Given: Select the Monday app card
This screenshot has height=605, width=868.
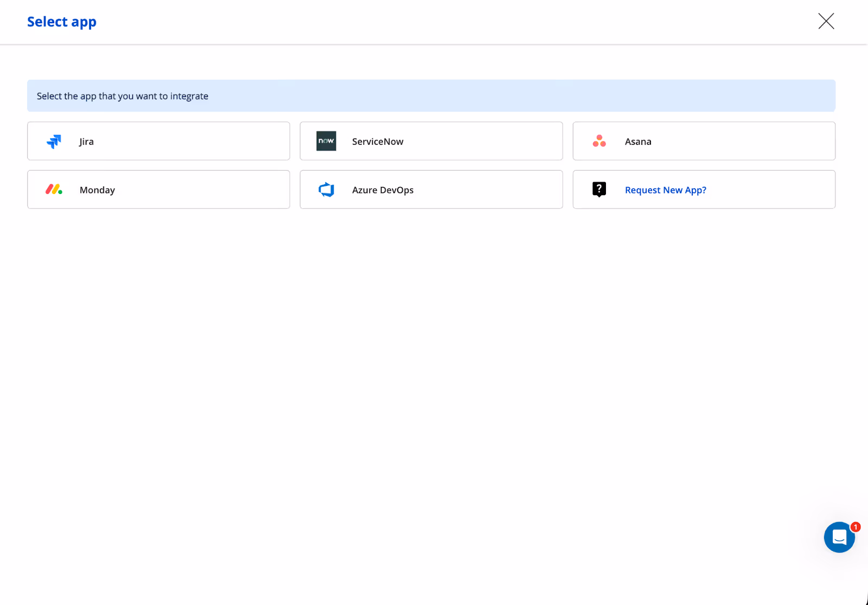Looking at the screenshot, I should 158,189.
